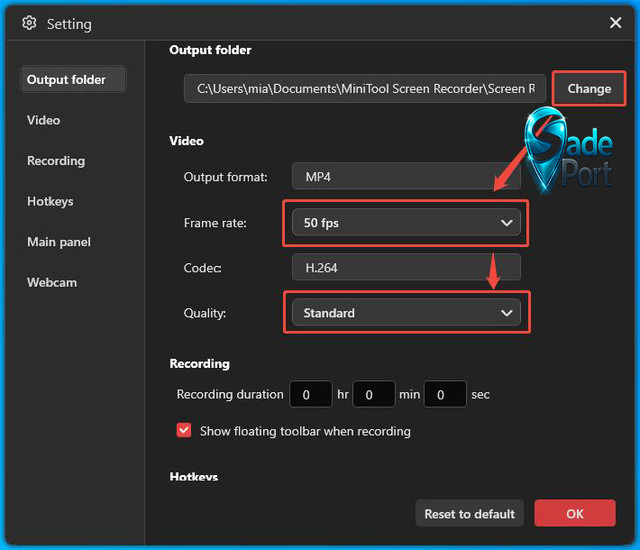
Task: Click the Setting gear icon
Action: (x=29, y=23)
